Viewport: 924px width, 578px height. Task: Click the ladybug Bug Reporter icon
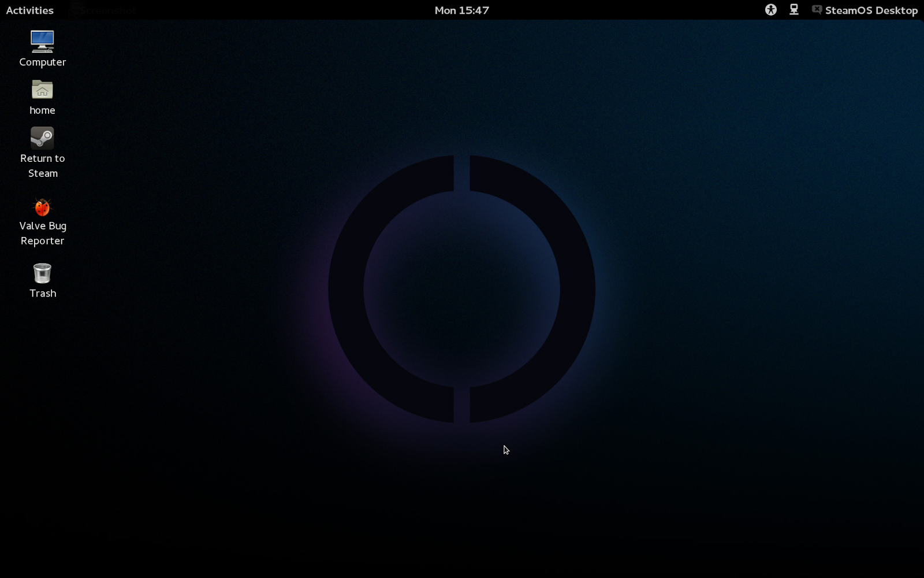click(x=42, y=207)
